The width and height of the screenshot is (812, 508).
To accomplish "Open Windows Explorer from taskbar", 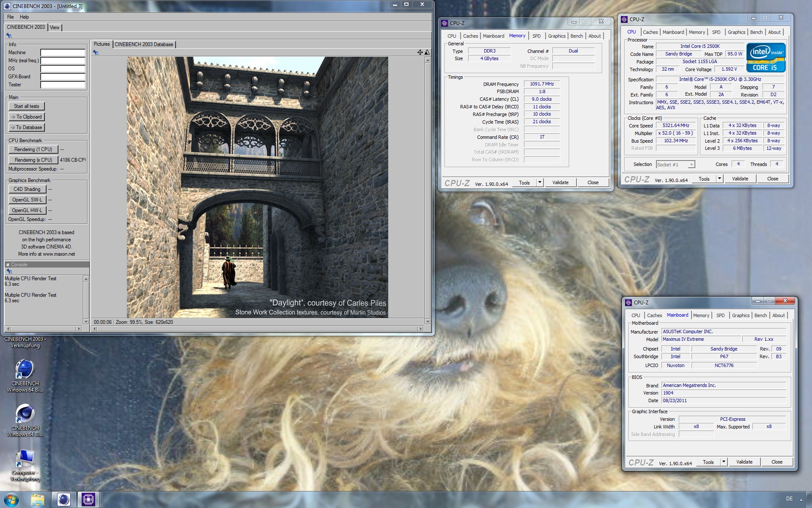I will [x=38, y=500].
